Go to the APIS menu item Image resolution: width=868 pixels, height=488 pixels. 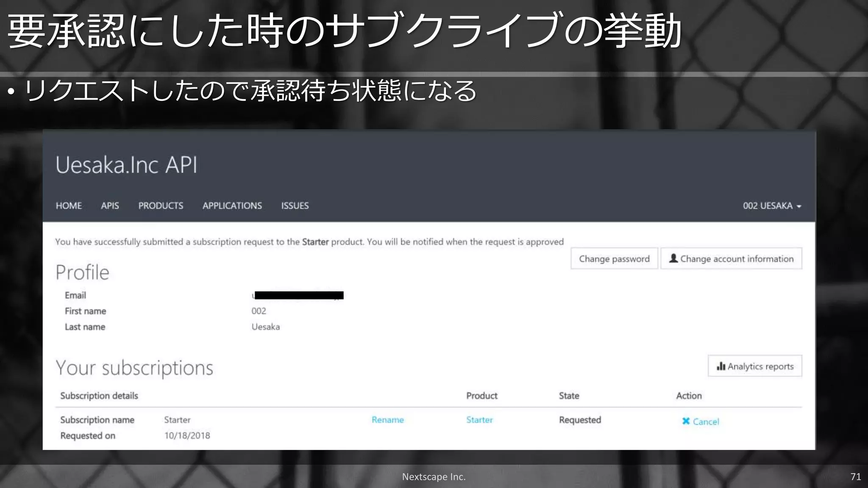(x=110, y=206)
